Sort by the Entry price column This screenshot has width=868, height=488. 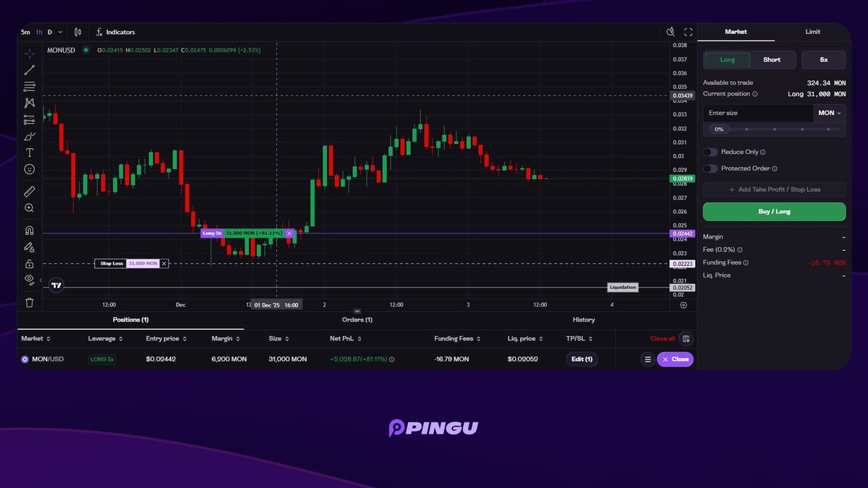click(167, 338)
